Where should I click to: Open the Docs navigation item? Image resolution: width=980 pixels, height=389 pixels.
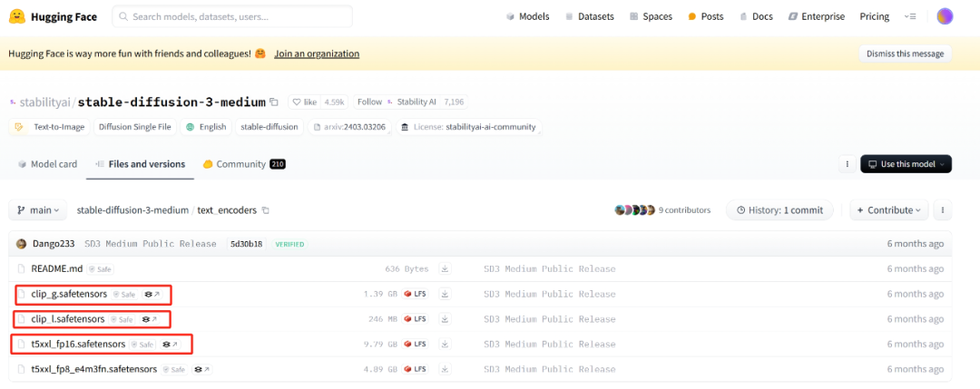tap(756, 17)
